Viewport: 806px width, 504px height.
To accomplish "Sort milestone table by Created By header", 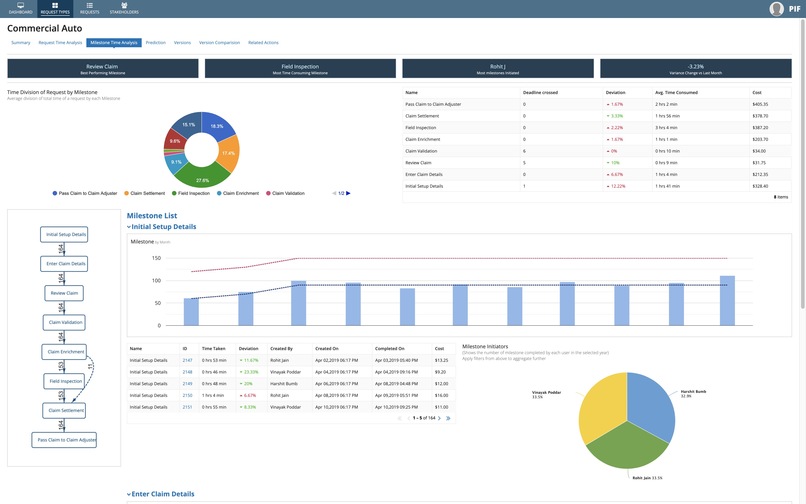I will pyautogui.click(x=281, y=349).
